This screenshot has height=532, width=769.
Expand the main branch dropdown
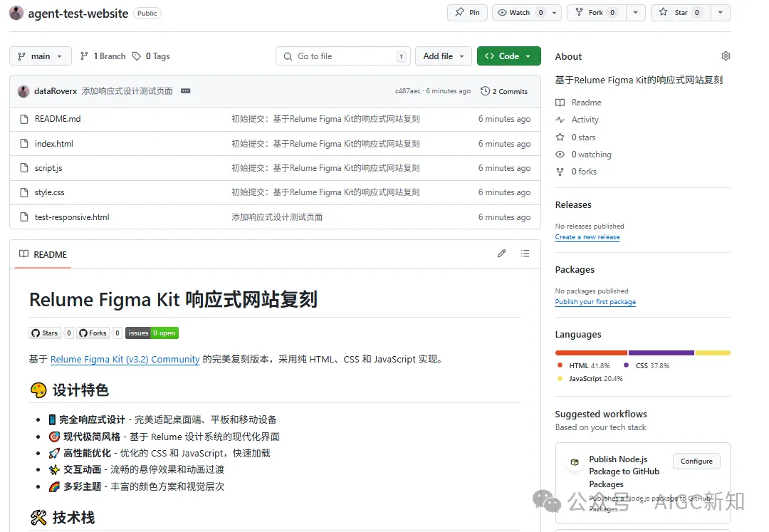[41, 56]
